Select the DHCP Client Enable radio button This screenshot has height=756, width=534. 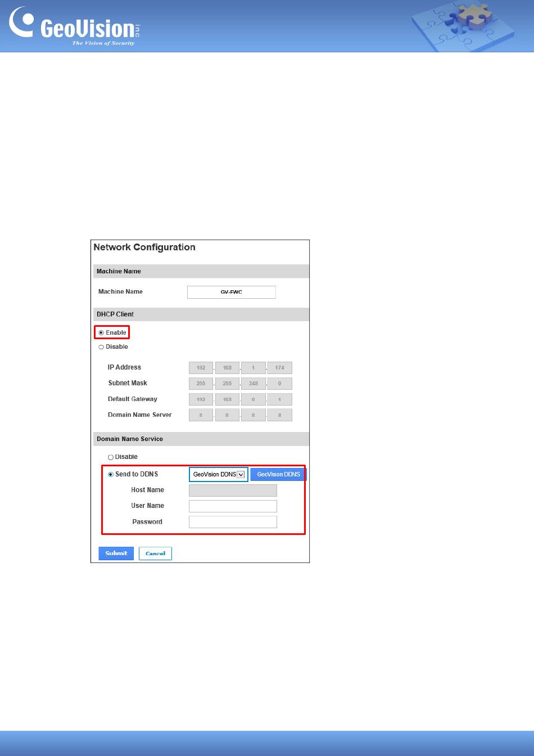(x=102, y=332)
